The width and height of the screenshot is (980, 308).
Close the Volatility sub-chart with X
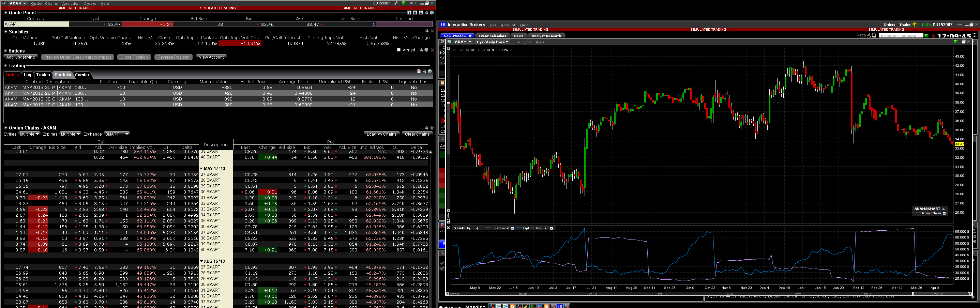tap(448, 228)
